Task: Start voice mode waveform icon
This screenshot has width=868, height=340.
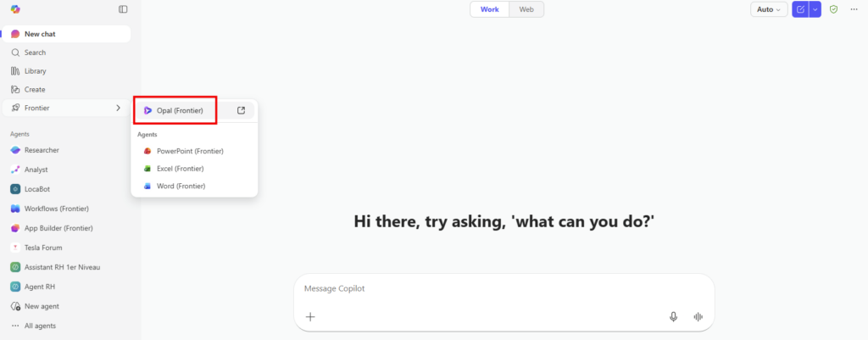Action: coord(698,316)
